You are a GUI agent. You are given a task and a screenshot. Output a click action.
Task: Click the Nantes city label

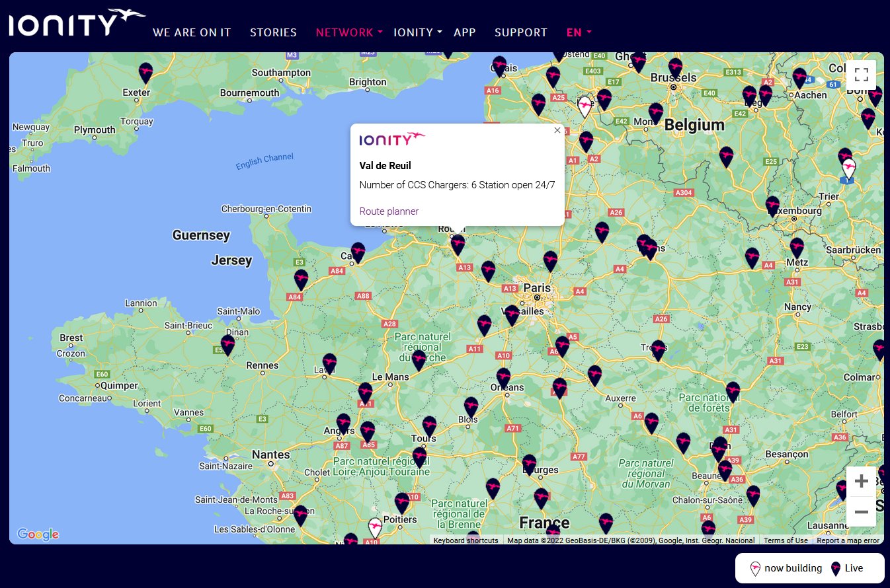coord(270,455)
